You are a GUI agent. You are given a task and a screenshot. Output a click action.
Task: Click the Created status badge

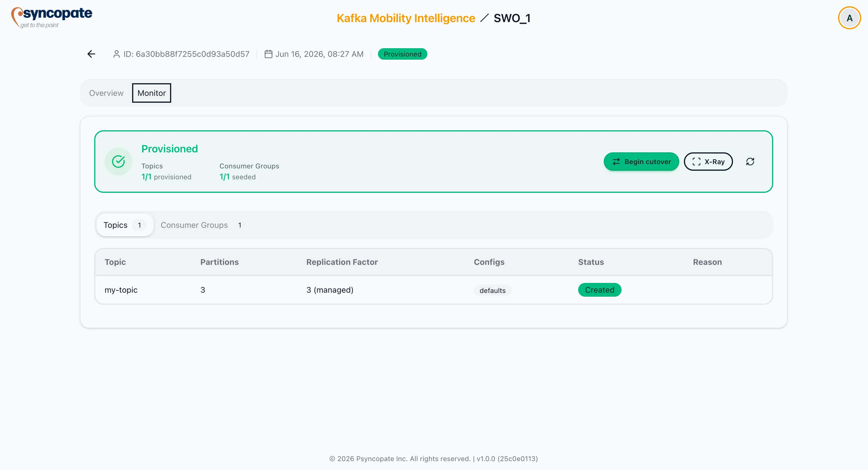pyautogui.click(x=599, y=290)
